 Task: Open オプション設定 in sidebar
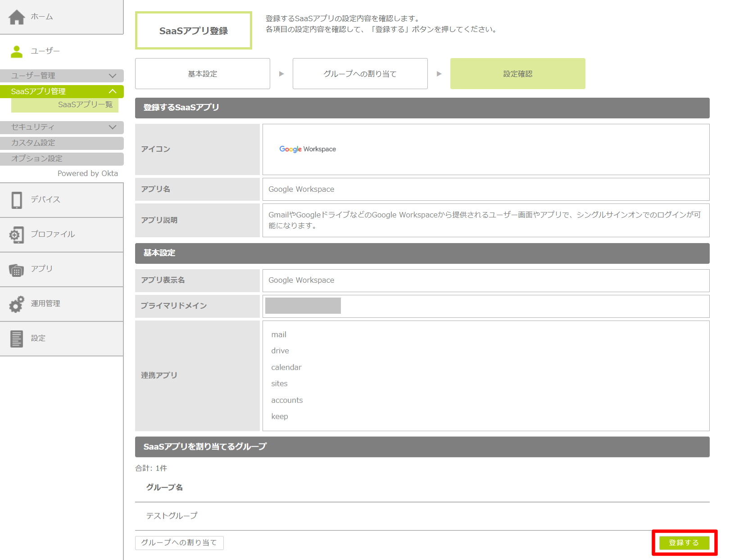pyautogui.click(x=62, y=159)
